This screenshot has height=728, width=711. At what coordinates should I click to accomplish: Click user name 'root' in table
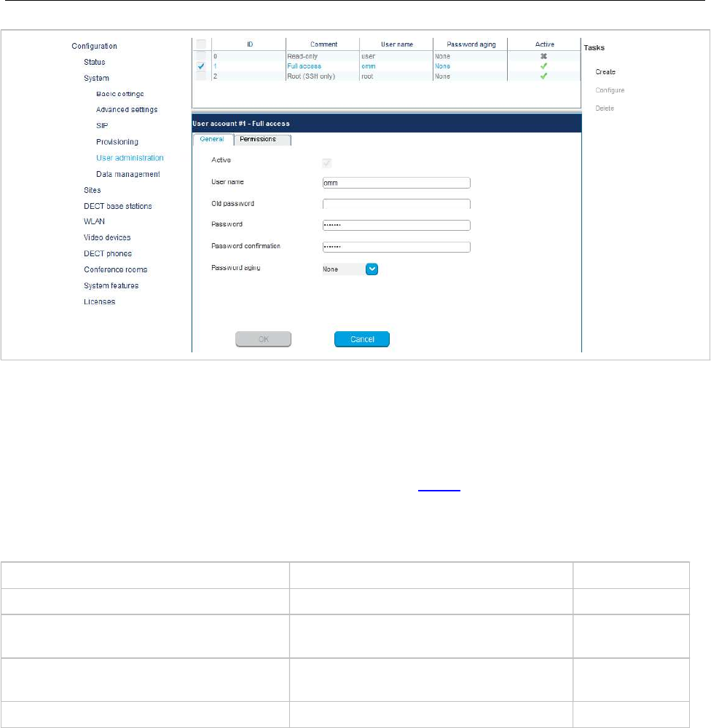(x=367, y=76)
